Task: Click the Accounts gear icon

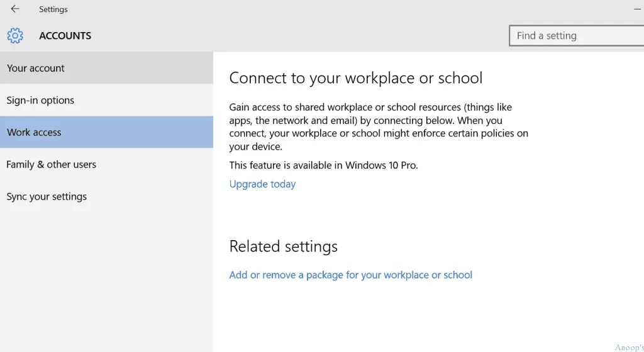Action: pyautogui.click(x=15, y=36)
